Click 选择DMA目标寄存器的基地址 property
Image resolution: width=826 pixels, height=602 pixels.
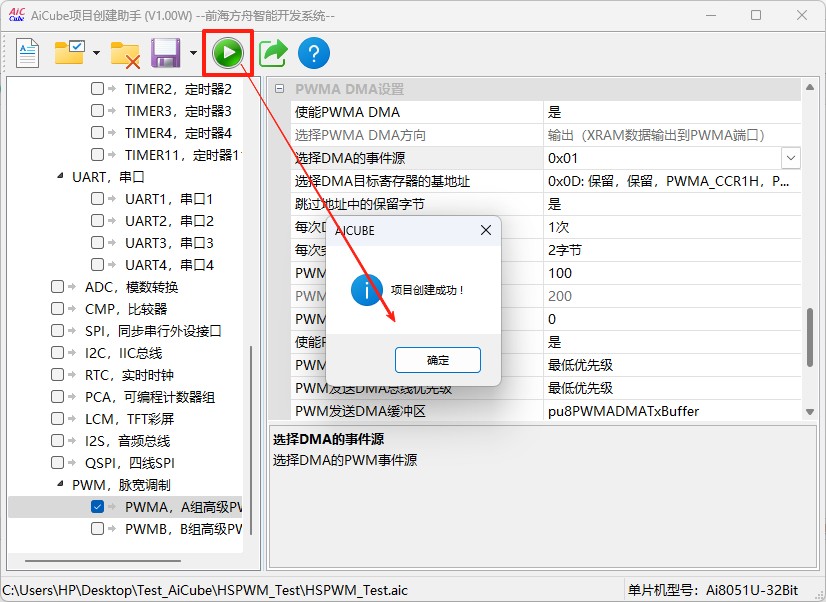click(382, 181)
